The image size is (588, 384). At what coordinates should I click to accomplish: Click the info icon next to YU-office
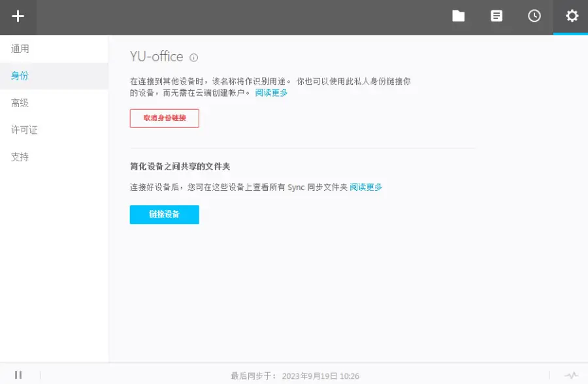pos(193,57)
